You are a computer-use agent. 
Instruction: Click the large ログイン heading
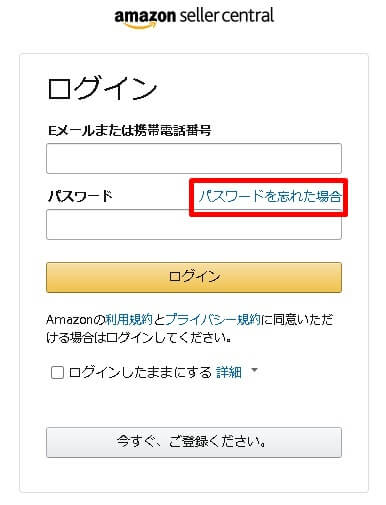point(102,88)
